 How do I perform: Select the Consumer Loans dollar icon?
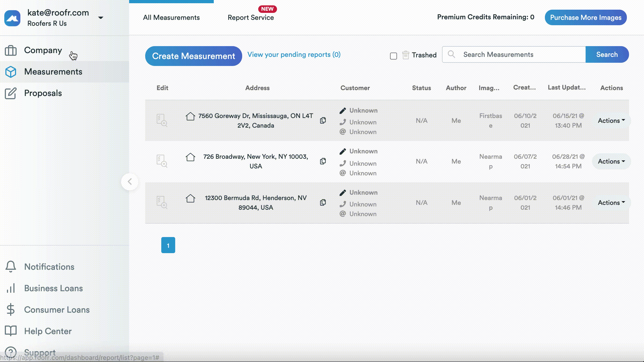tap(11, 310)
